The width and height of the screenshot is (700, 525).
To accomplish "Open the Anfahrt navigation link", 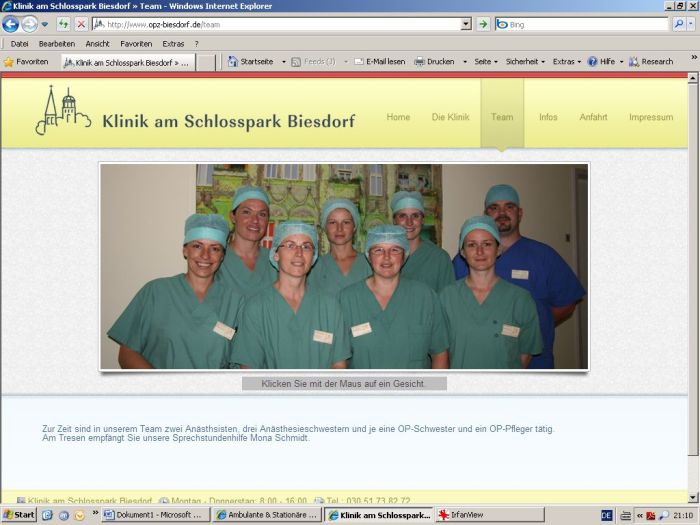I will tap(593, 117).
